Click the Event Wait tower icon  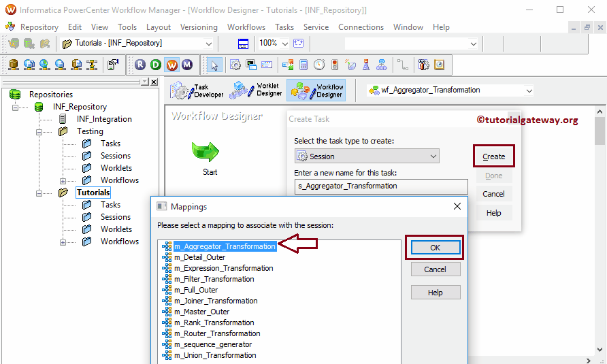coord(366,65)
